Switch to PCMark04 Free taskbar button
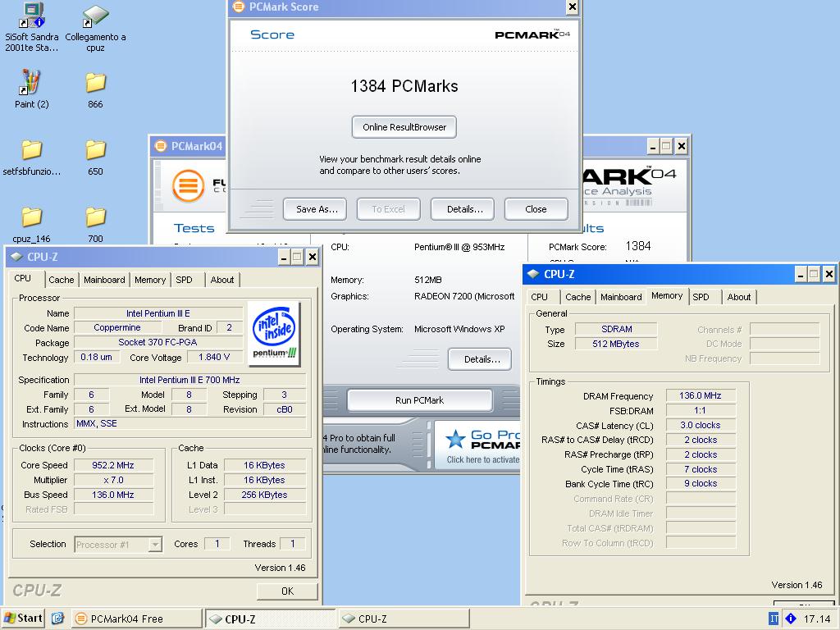 [x=137, y=619]
